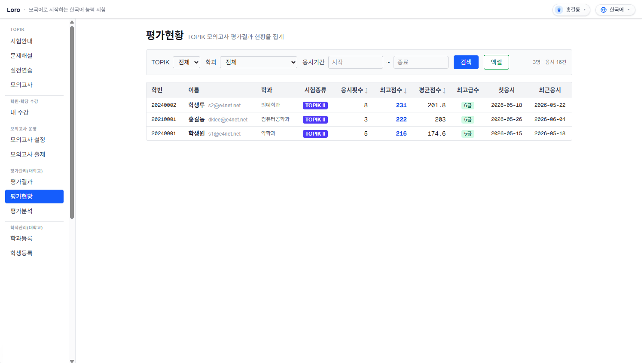Click the Loro logo link
This screenshot has height=363, width=644.
[x=13, y=10]
